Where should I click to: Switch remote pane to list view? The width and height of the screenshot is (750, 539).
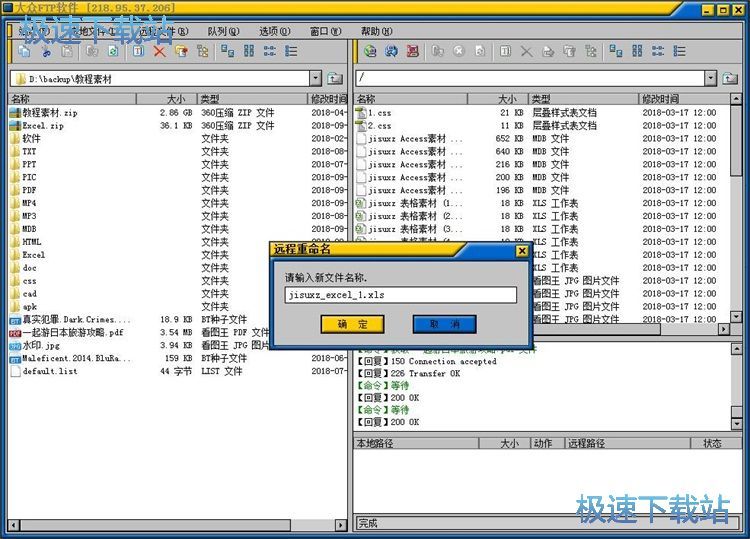coord(658,51)
